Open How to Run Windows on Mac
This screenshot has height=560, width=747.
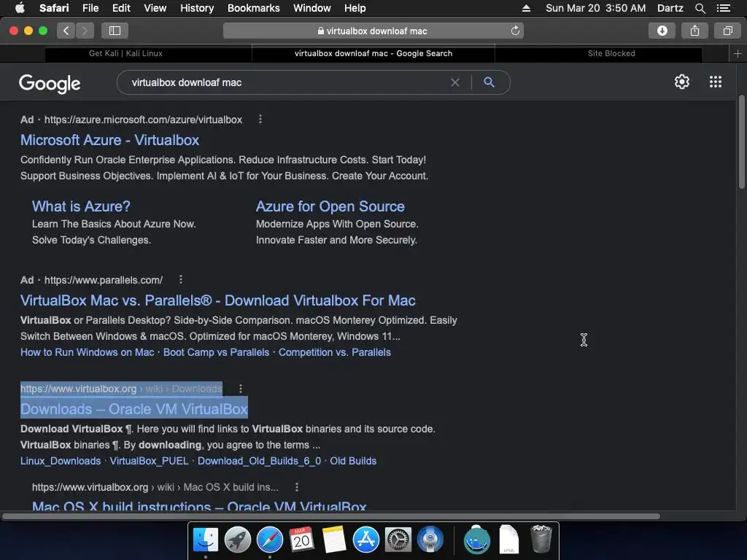click(x=88, y=352)
